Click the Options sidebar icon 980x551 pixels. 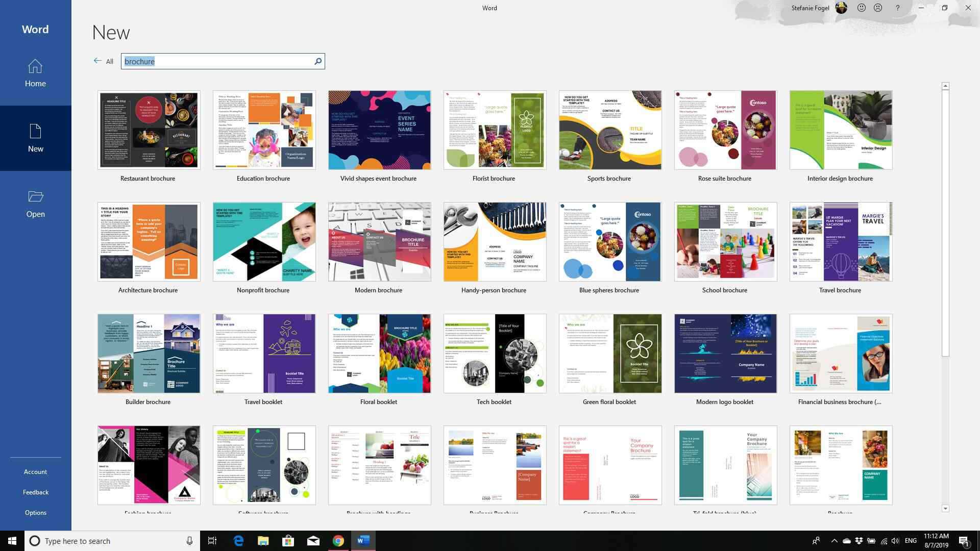[x=35, y=512]
